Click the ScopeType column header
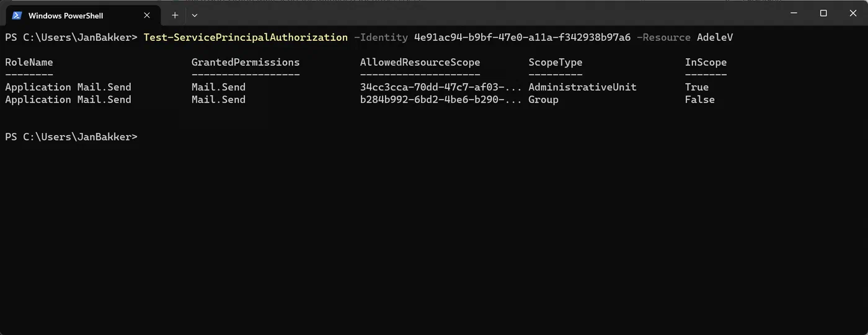 coord(555,63)
